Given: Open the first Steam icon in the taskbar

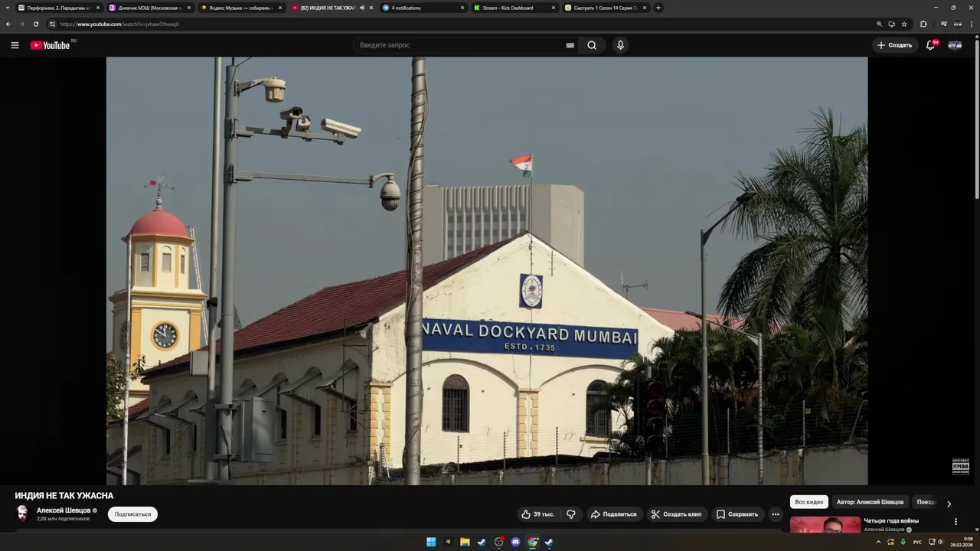Looking at the screenshot, I should (x=482, y=542).
